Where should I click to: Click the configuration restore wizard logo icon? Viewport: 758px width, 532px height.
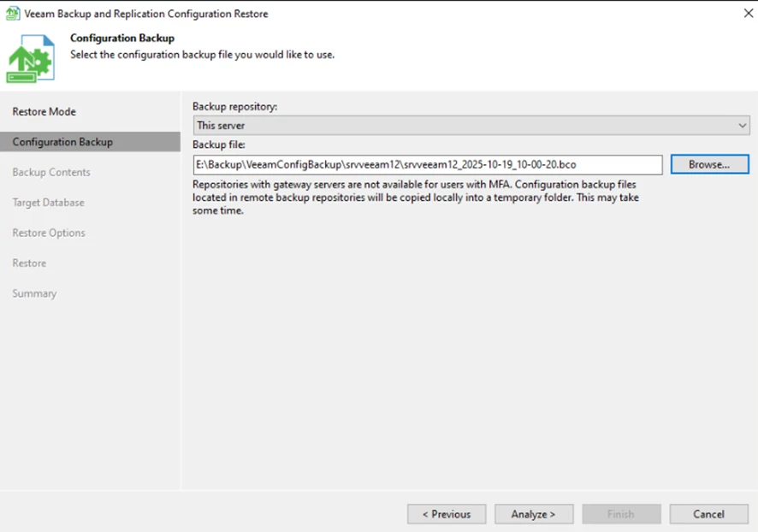(x=31, y=58)
